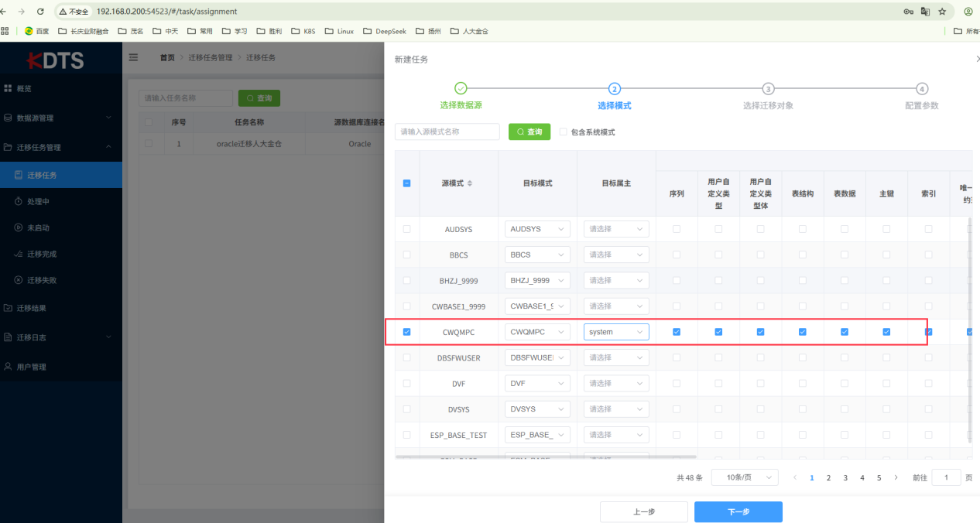This screenshot has width=980, height=523.
Task: Open 处理中 sidebar item
Action: pos(61,201)
